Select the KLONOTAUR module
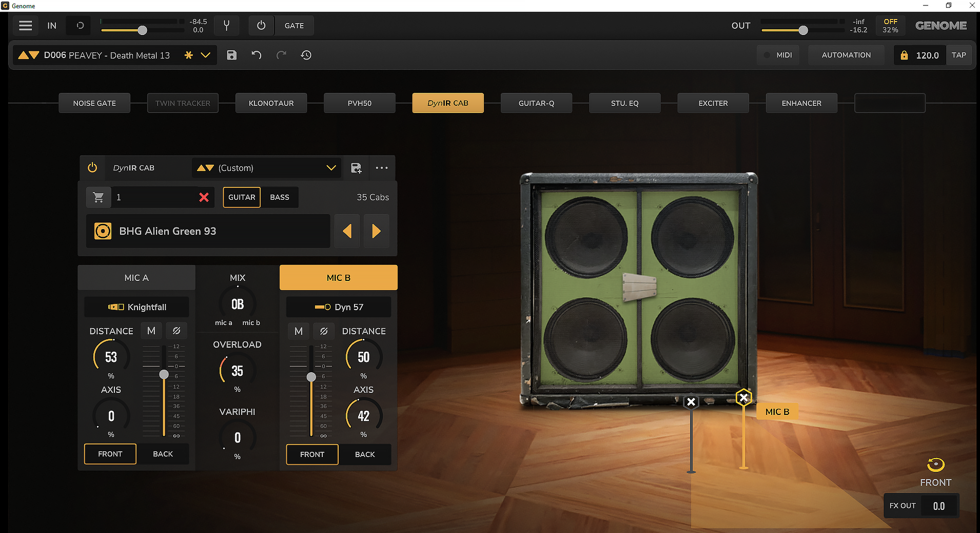The width and height of the screenshot is (980, 533). click(271, 103)
